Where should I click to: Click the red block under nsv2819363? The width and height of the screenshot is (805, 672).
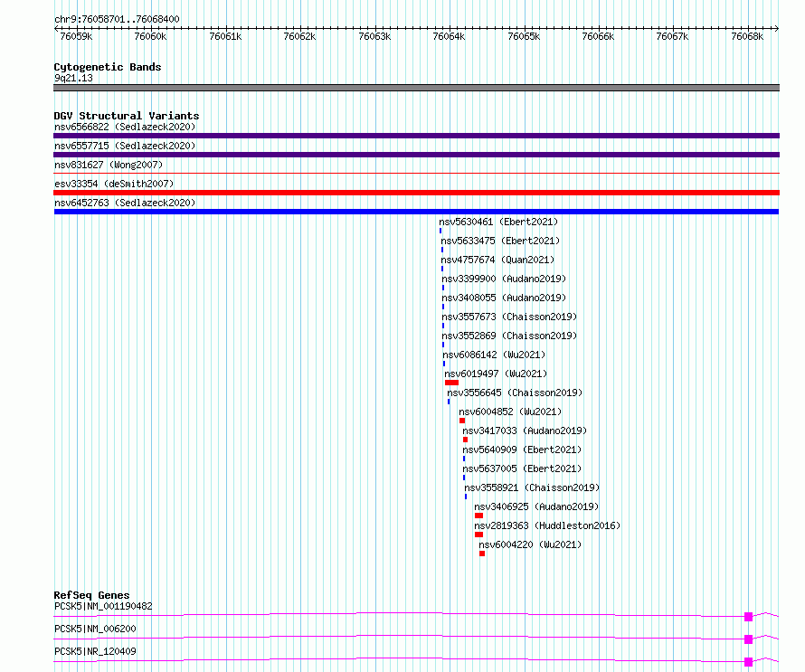[479, 535]
